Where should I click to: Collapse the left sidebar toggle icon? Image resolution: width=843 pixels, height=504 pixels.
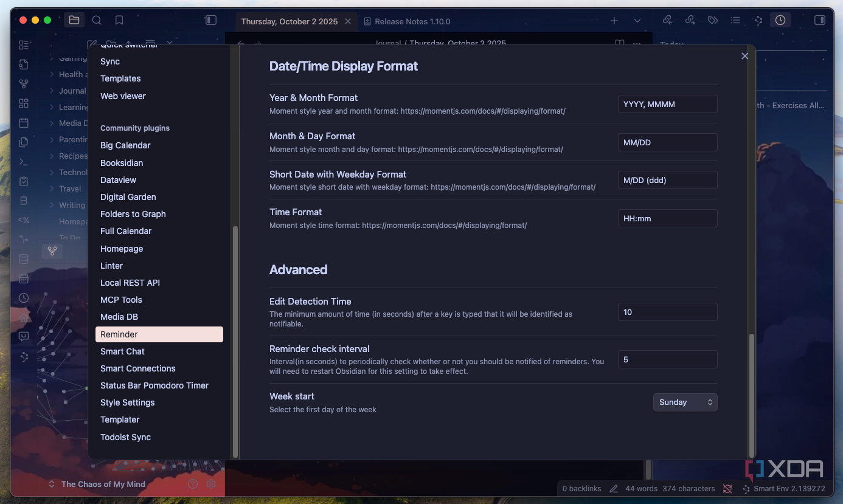[210, 20]
